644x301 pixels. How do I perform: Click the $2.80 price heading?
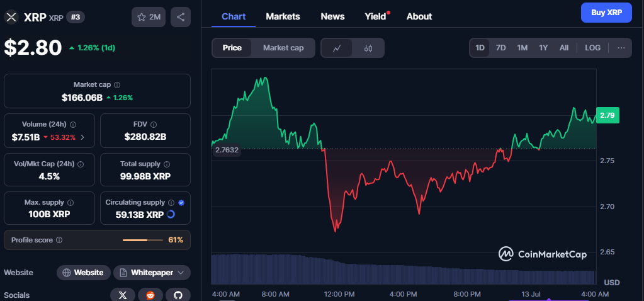point(33,48)
